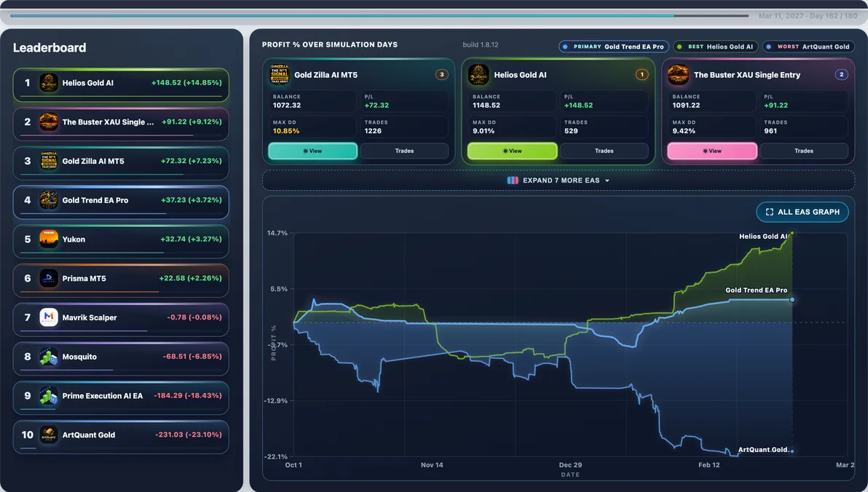Select Prisma MT5 leaderboard row
This screenshot has height=492, width=868.
pyautogui.click(x=121, y=280)
